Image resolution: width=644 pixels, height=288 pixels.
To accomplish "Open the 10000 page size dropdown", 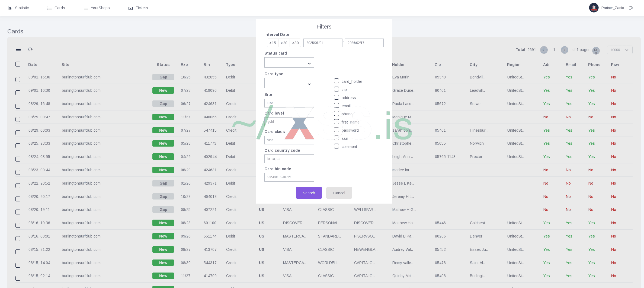I will click(x=620, y=50).
